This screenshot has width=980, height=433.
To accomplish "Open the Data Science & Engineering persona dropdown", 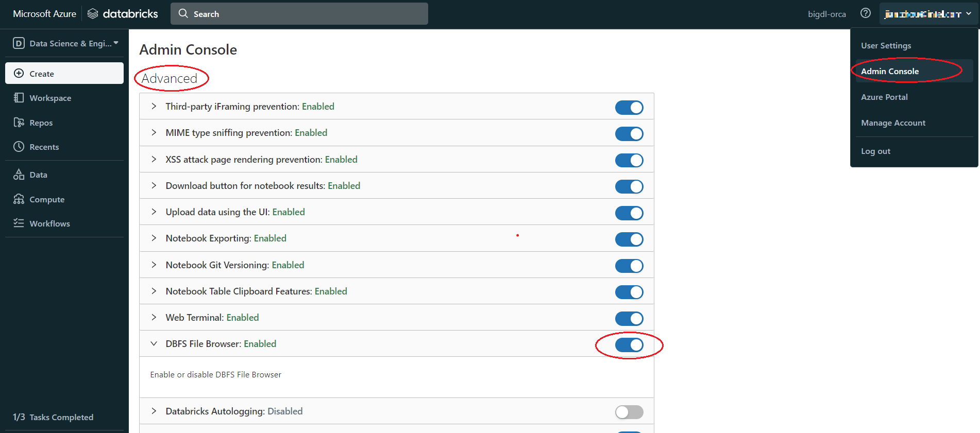I will coord(65,43).
